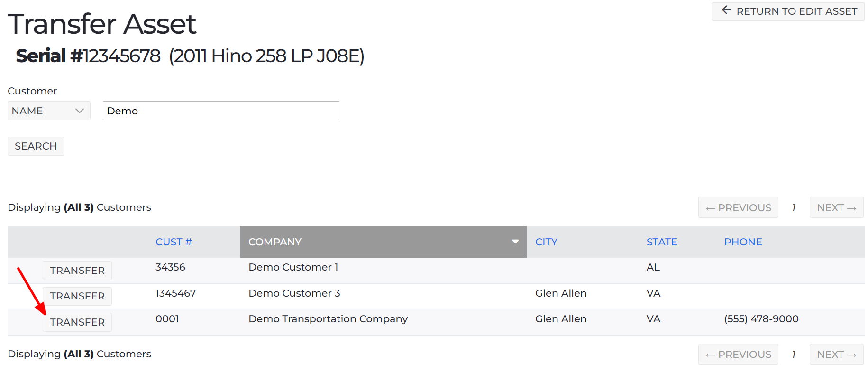Click the bottom PREVIOUS page button
The height and width of the screenshot is (374, 868).
738,355
